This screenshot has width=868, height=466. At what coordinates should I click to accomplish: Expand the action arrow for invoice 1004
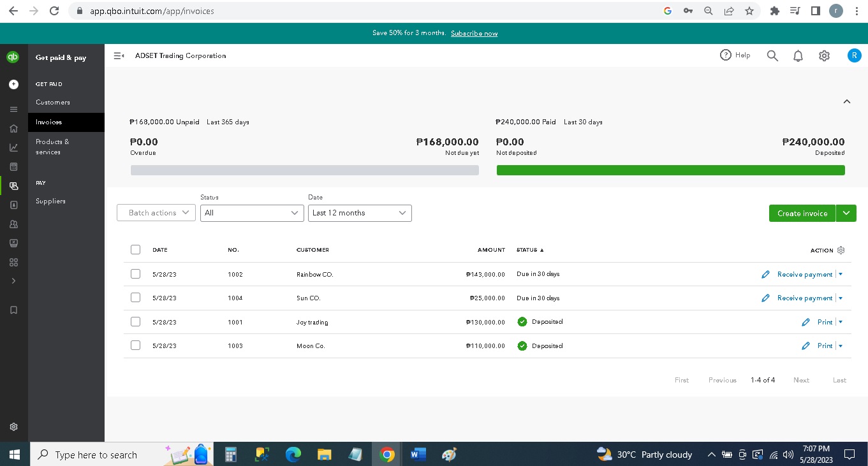[x=841, y=298]
